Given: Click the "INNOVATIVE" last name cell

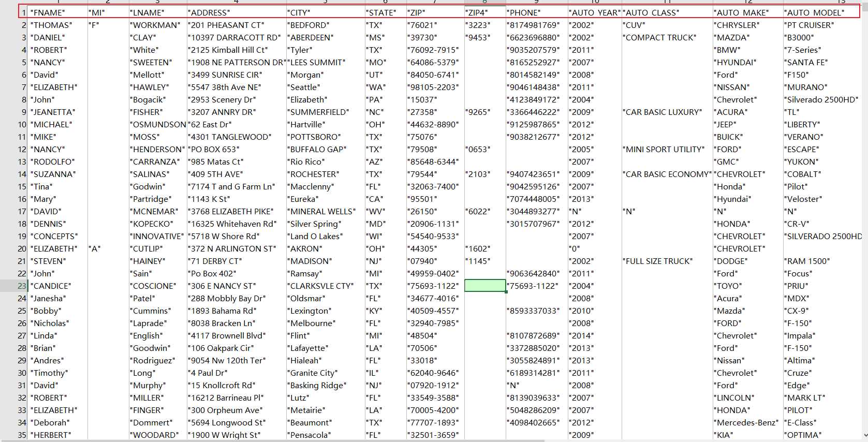Looking at the screenshot, I should tap(158, 236).
